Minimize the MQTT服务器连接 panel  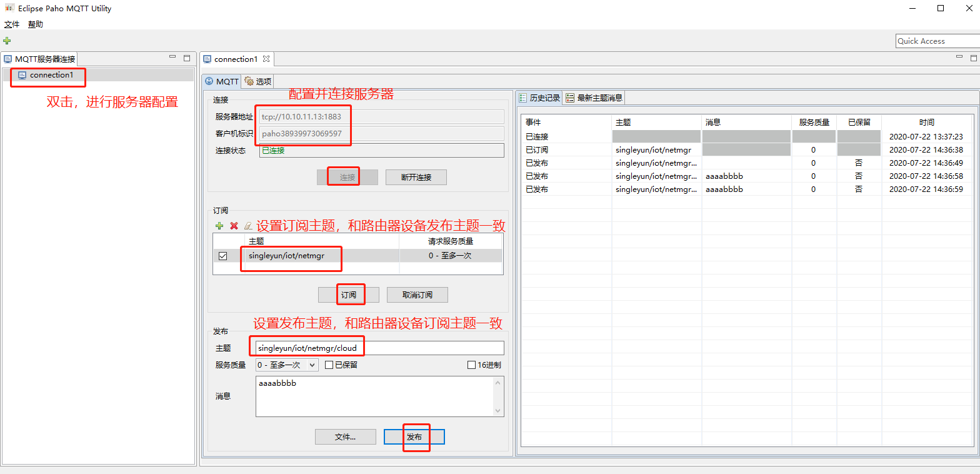tap(172, 58)
